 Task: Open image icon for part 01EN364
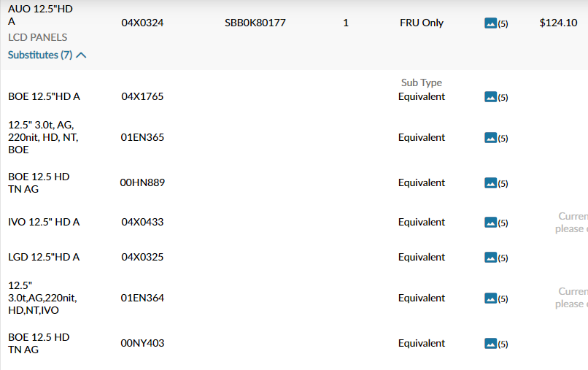(x=490, y=298)
